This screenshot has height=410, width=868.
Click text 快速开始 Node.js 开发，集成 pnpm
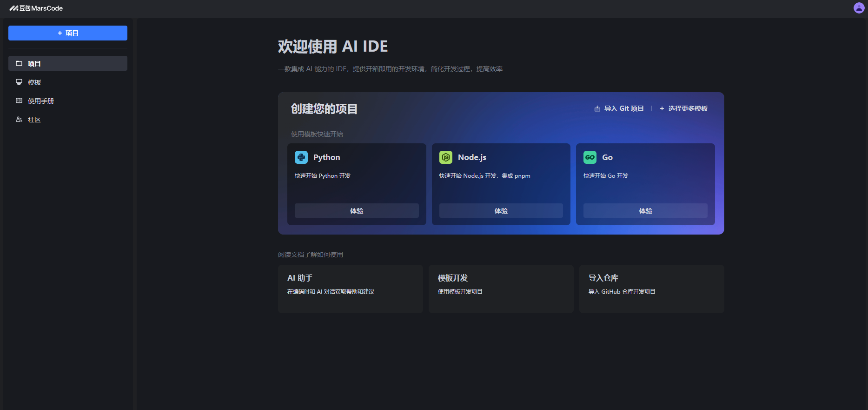coord(485,176)
